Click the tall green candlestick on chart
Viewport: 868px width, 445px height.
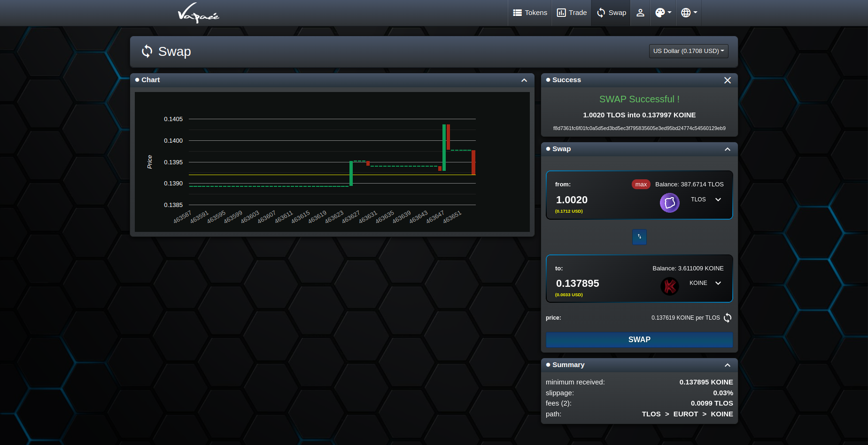click(444, 147)
